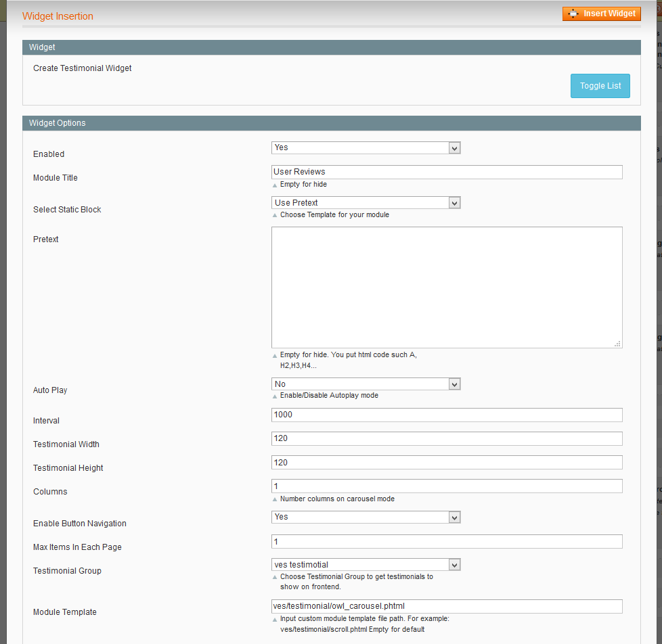The height and width of the screenshot is (644, 662).
Task: Click the icon on Insert Widget button
Action: [573, 14]
